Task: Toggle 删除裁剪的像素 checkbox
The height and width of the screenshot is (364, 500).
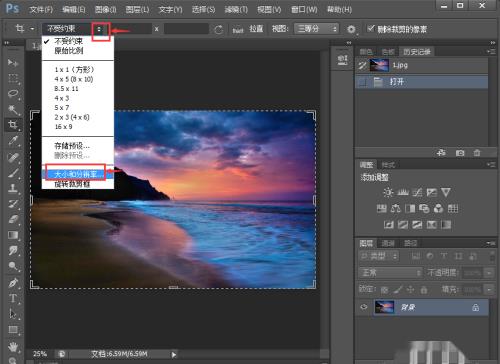Action: [371, 29]
